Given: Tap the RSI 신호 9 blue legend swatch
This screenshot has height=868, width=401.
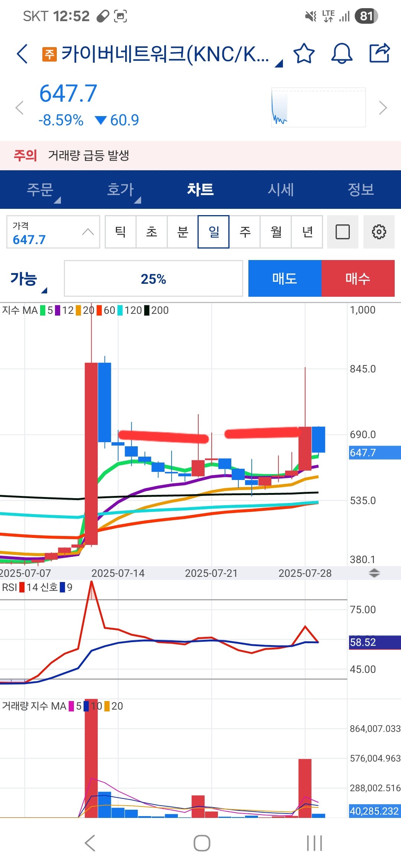Looking at the screenshot, I should point(62,587).
